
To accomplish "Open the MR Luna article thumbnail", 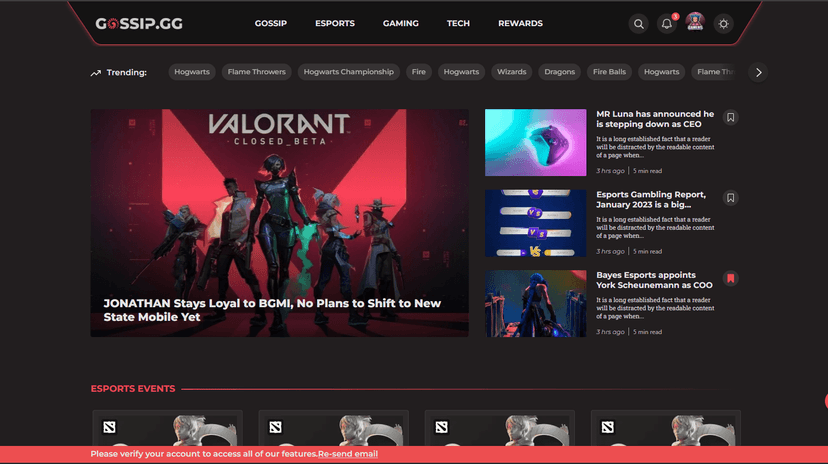I will coord(535,142).
